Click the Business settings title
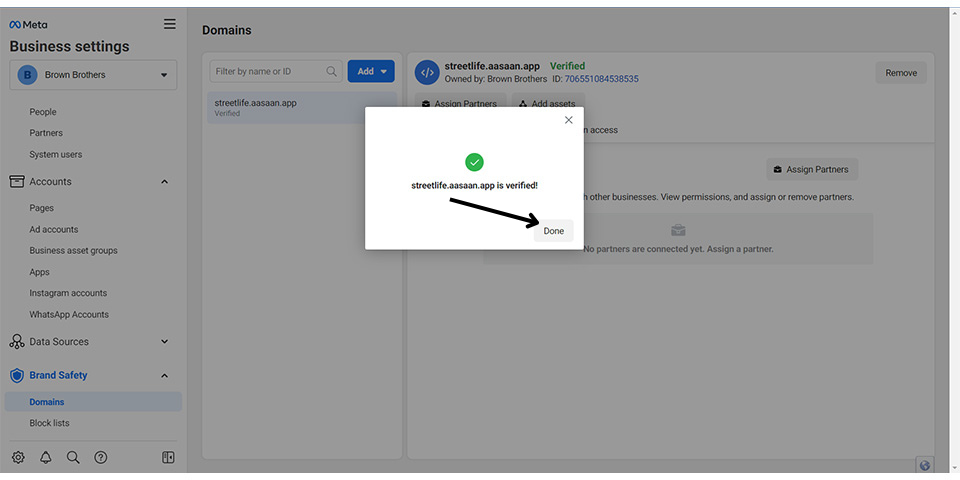 coord(69,47)
